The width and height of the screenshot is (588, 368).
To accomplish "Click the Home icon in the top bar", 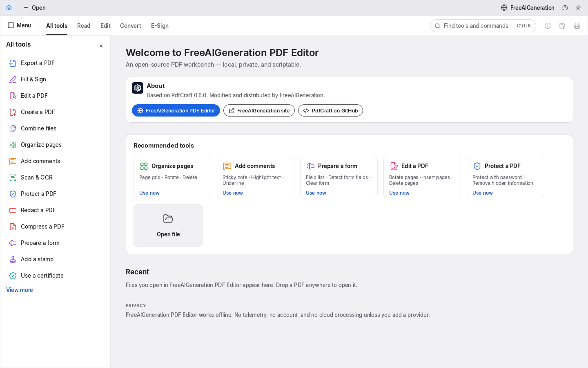I will pyautogui.click(x=9, y=8).
